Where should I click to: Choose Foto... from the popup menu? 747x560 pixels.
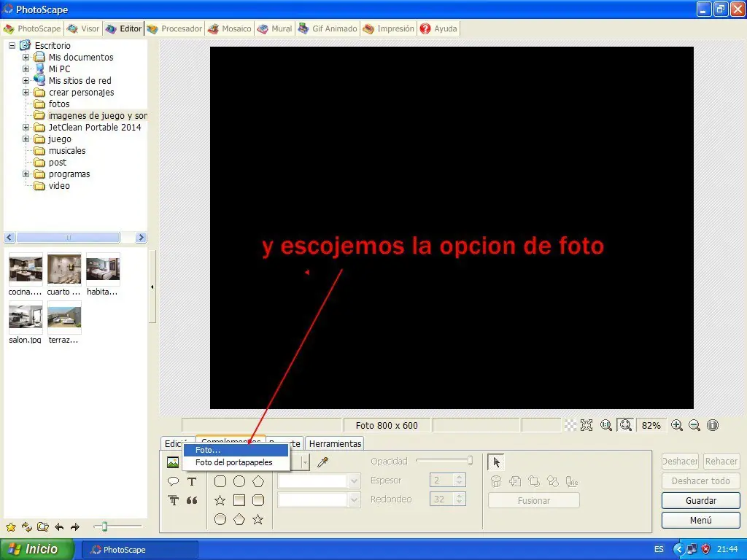[236, 450]
